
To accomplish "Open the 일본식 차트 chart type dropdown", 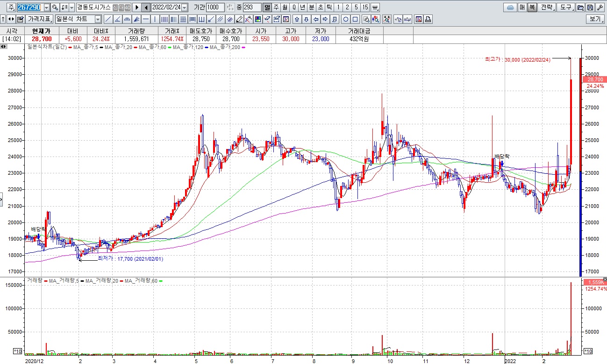I will (98, 19).
